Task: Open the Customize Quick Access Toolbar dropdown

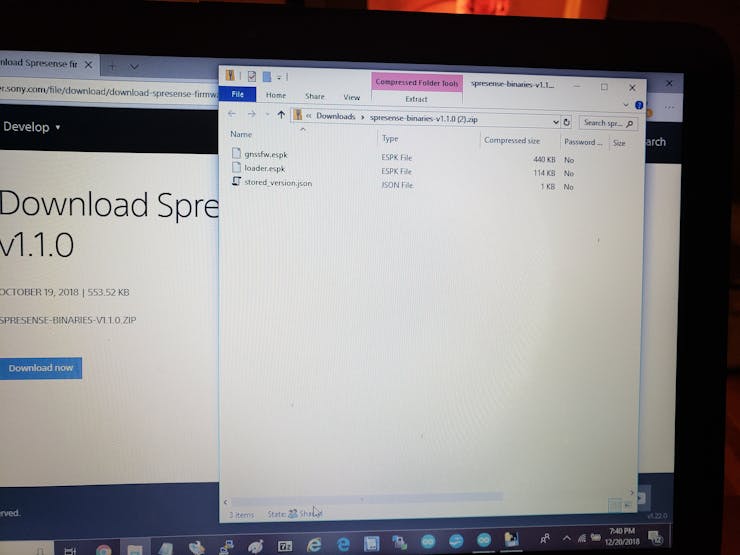Action: (279, 77)
